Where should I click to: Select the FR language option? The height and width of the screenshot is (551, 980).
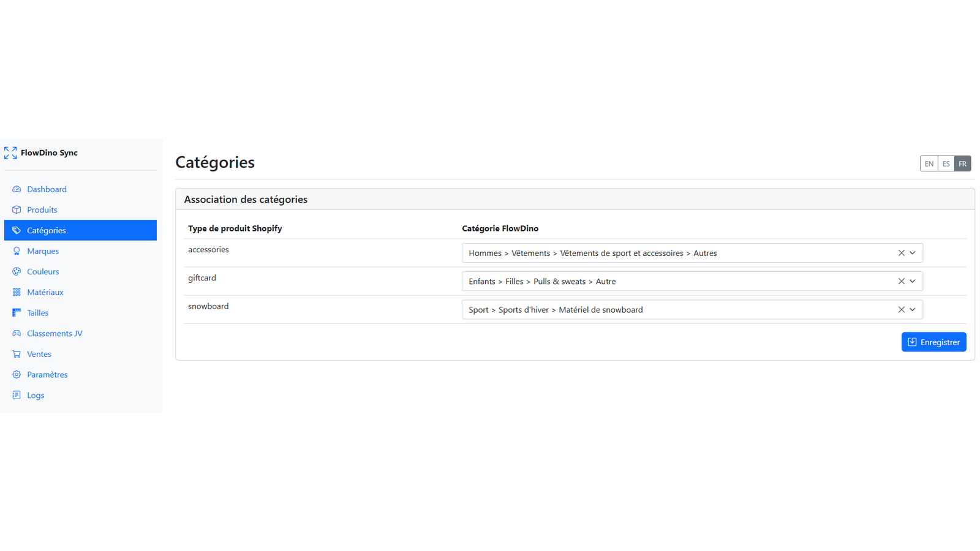(x=963, y=163)
